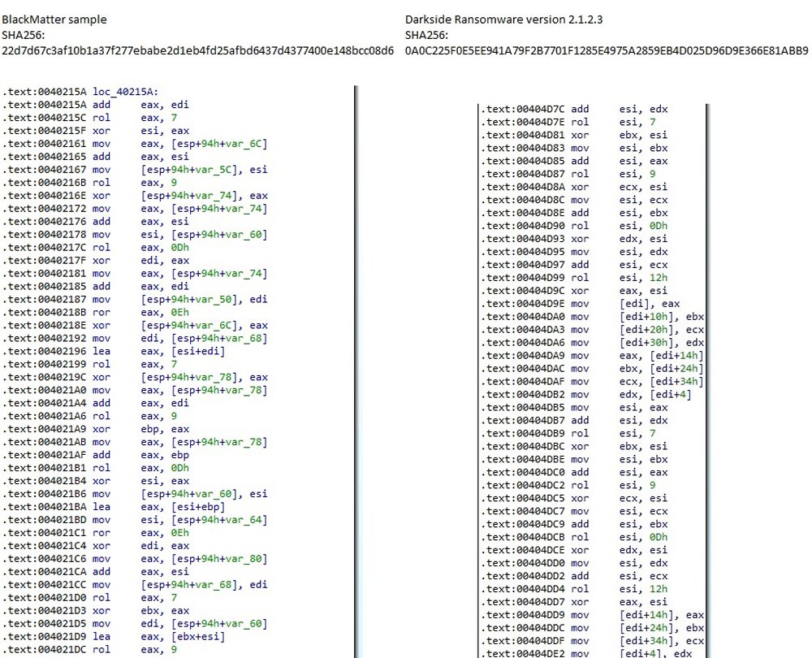This screenshot has height=658, width=812.
Task: Select row 0040217C rol eax, 0Dh
Action: [96, 247]
